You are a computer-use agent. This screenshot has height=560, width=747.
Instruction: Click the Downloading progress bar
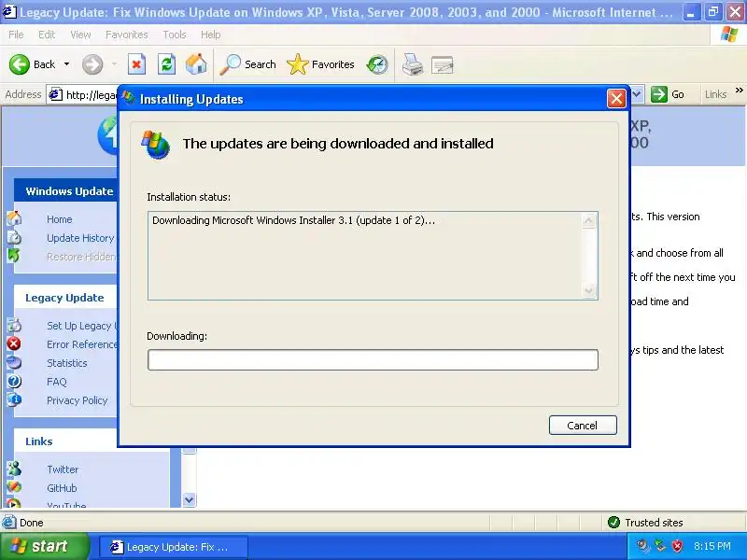(373, 359)
